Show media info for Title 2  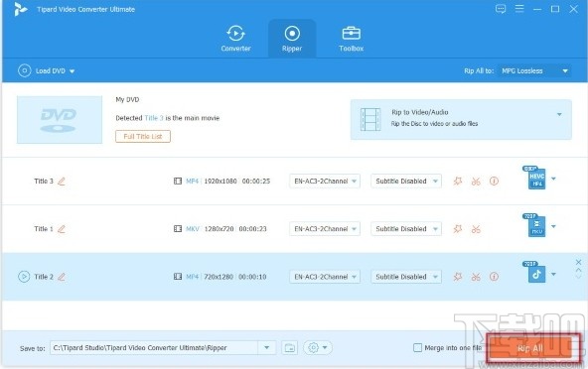(x=494, y=277)
